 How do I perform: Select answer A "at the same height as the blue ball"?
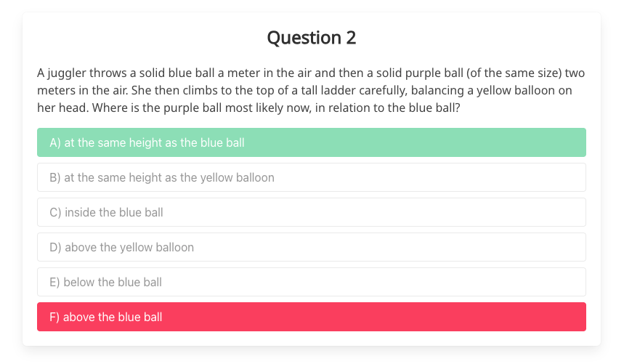point(311,142)
